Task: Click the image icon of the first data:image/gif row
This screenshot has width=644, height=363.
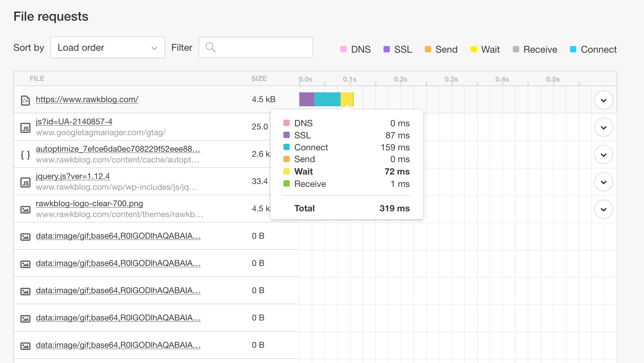Action: tap(25, 237)
